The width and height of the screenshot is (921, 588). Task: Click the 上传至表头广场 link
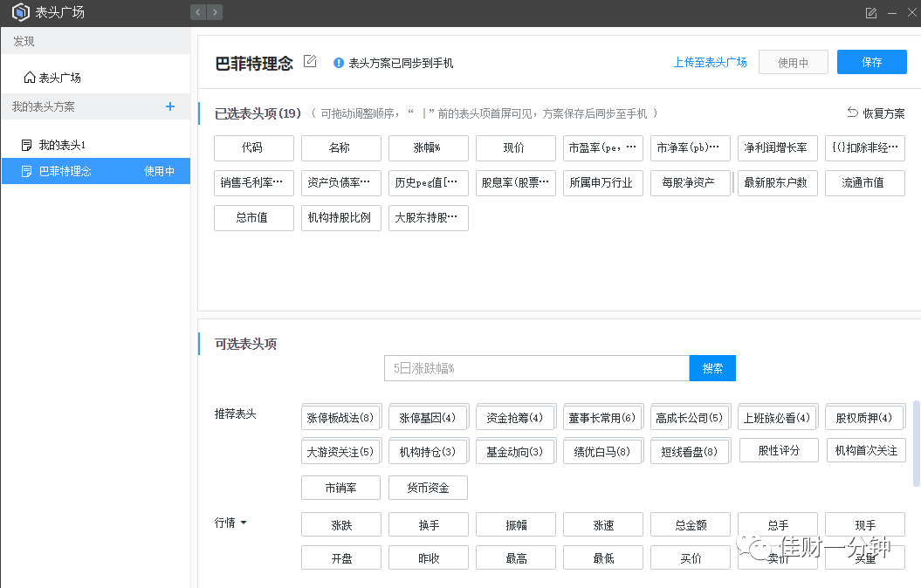[710, 62]
